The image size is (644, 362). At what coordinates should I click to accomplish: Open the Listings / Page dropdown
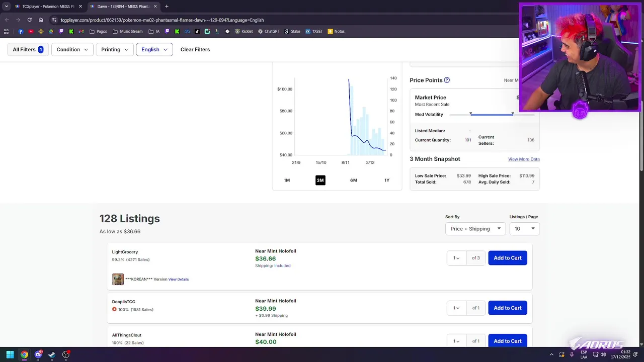(524, 229)
